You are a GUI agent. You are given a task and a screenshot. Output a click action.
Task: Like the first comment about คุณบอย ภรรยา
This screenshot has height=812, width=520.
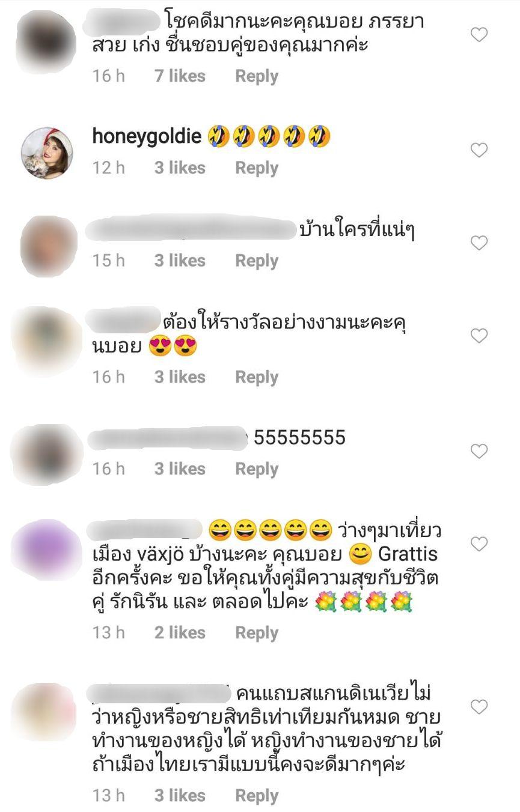point(479,35)
